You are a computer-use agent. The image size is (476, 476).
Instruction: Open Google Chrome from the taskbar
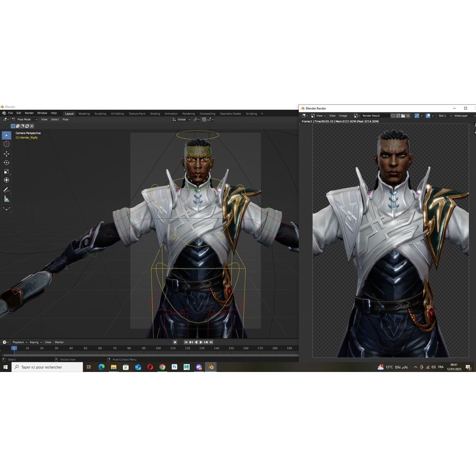[x=162, y=367]
